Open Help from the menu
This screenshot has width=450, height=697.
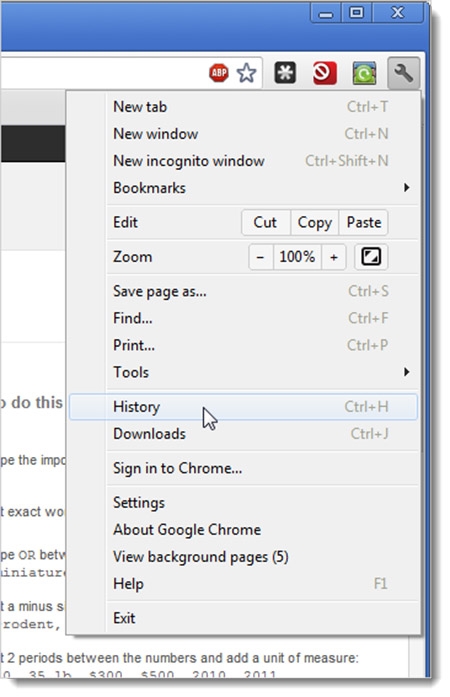click(244, 584)
